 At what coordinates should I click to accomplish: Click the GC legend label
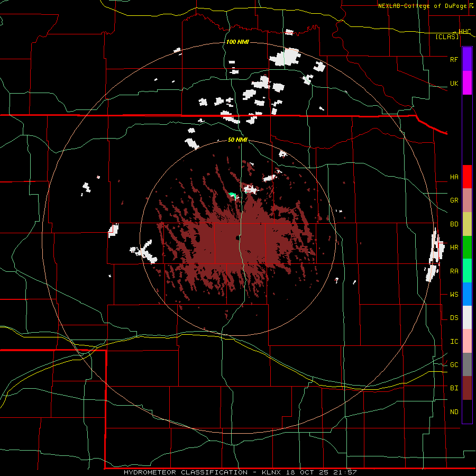coord(454,365)
